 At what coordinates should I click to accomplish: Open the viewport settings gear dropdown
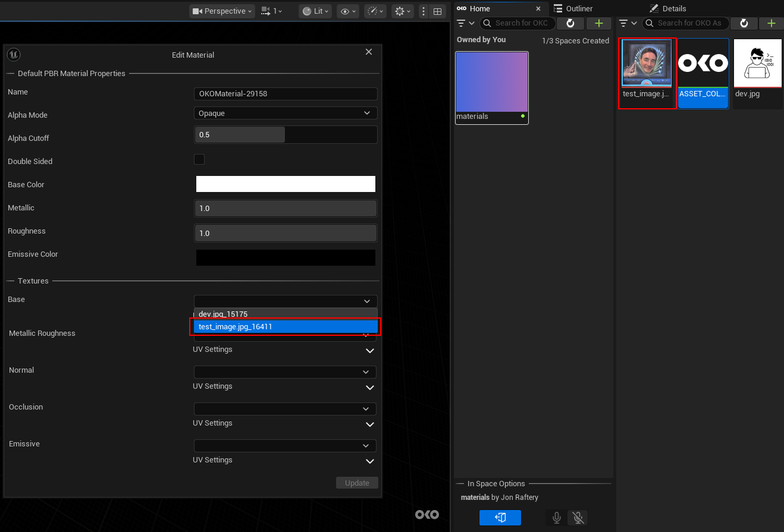click(x=403, y=11)
